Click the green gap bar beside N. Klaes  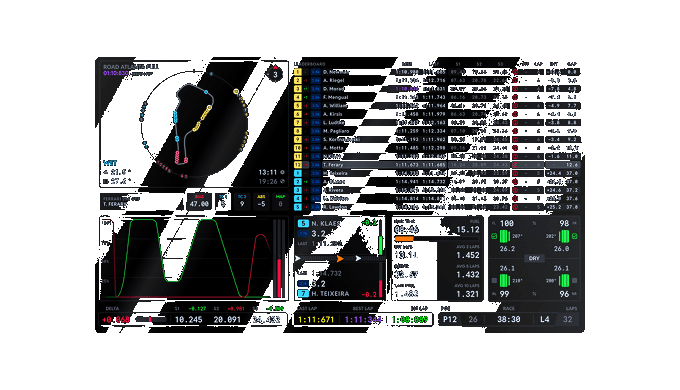380,246
